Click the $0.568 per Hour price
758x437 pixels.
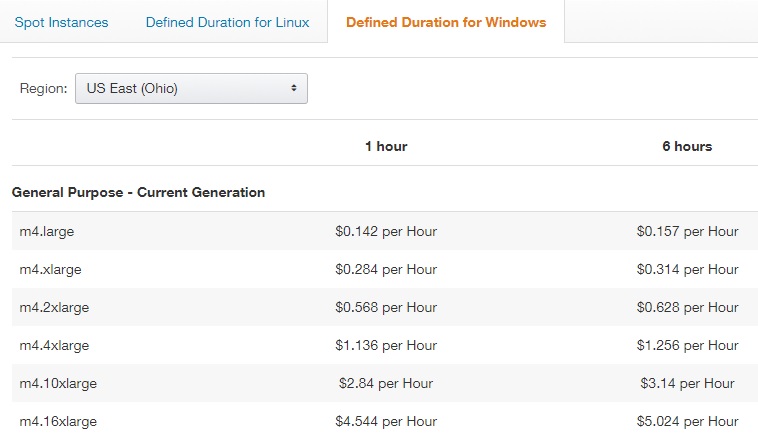pos(386,307)
